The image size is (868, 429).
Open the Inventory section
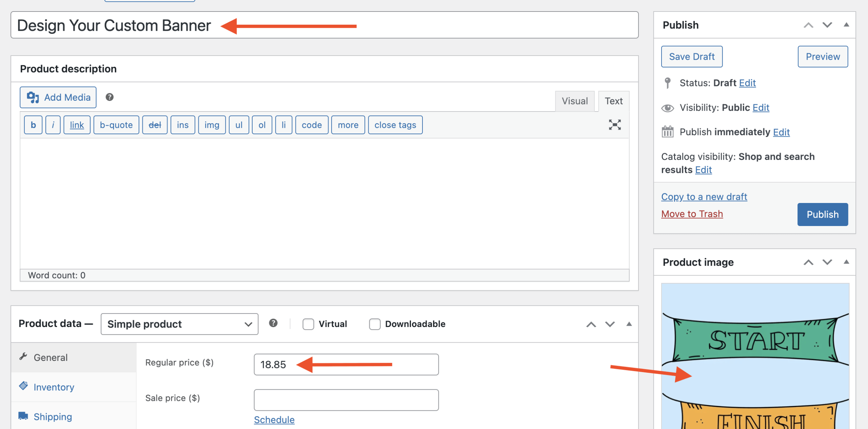coord(54,387)
